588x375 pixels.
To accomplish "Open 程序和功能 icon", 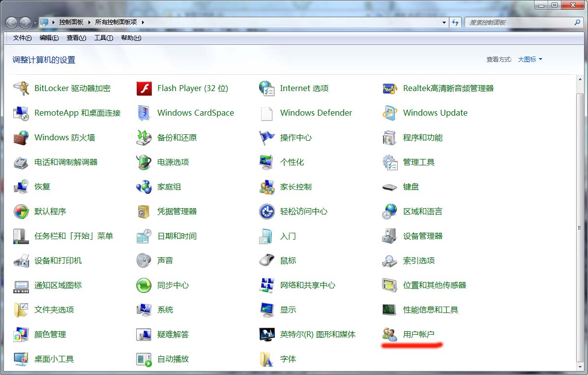I will pos(390,138).
